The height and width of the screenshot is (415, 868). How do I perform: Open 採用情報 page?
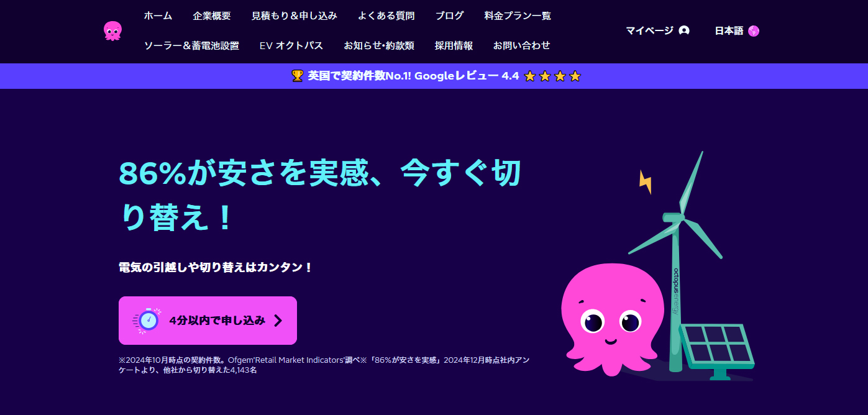click(x=454, y=45)
